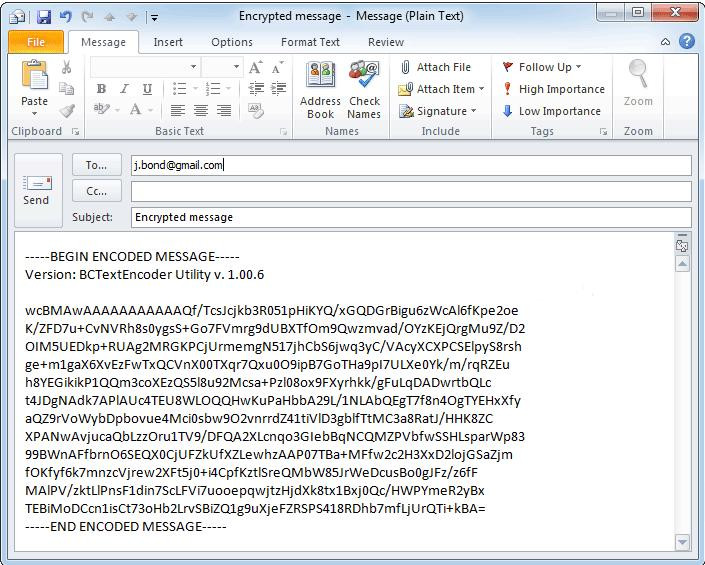This screenshot has width=705, height=565.
Task: Toggle Center text alignment
Action: [x=201, y=110]
